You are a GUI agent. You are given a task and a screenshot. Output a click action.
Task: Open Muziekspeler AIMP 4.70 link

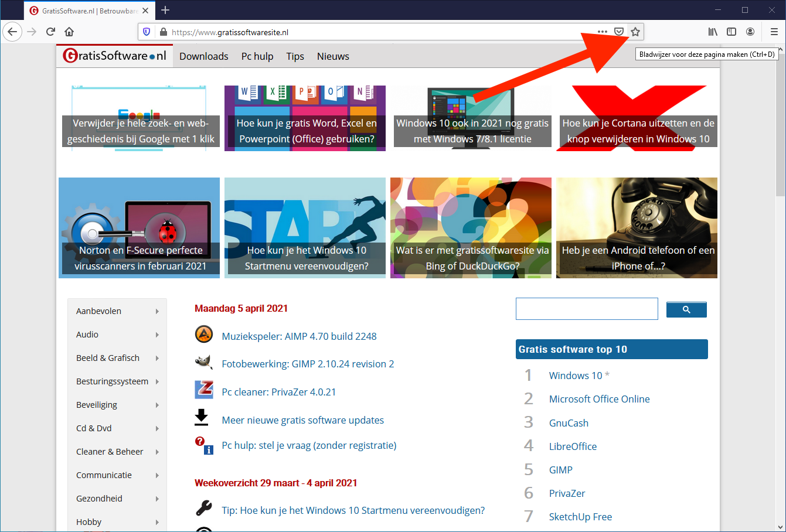tap(299, 336)
